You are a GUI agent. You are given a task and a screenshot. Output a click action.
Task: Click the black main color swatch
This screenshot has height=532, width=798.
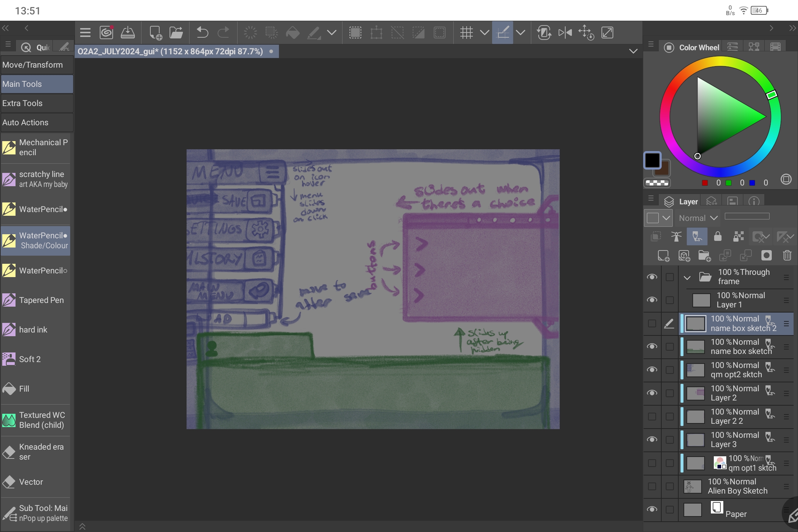(652, 160)
